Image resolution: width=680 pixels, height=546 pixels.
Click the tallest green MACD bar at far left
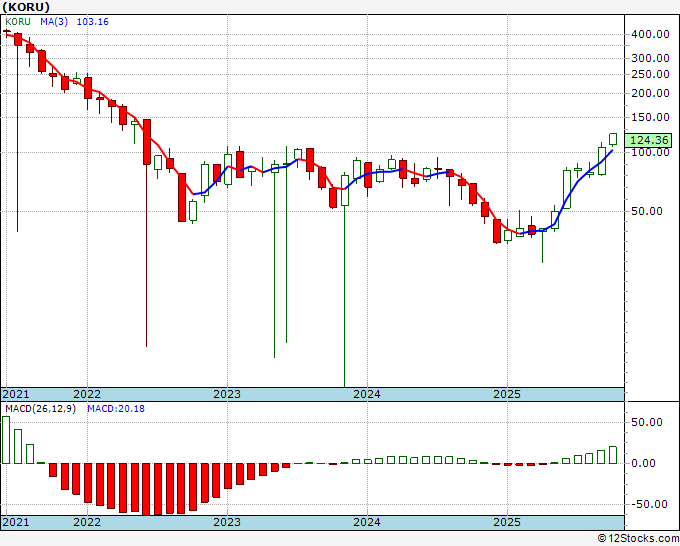[x=6, y=440]
